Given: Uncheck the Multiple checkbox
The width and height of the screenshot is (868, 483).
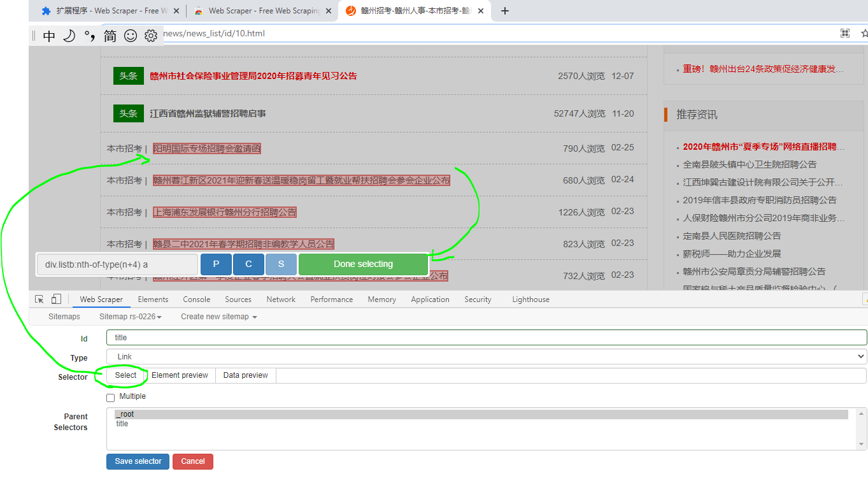Looking at the screenshot, I should 110,396.
